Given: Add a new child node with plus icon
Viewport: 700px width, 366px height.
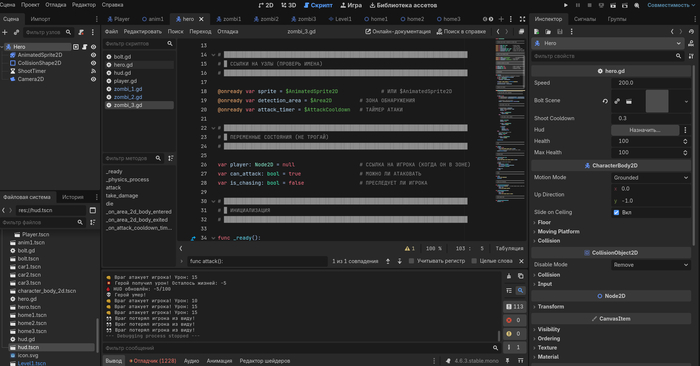Looking at the screenshot, I should coord(5,32).
